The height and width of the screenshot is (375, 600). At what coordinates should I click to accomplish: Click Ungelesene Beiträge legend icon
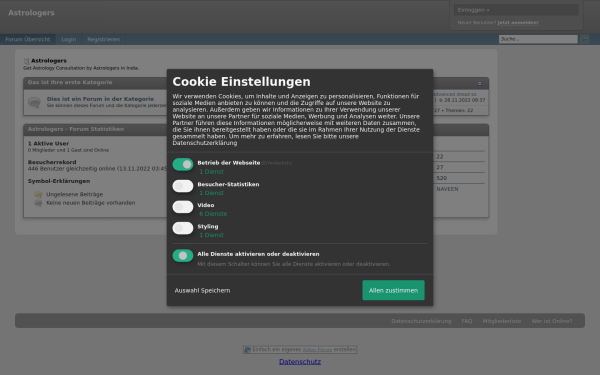[x=38, y=194]
